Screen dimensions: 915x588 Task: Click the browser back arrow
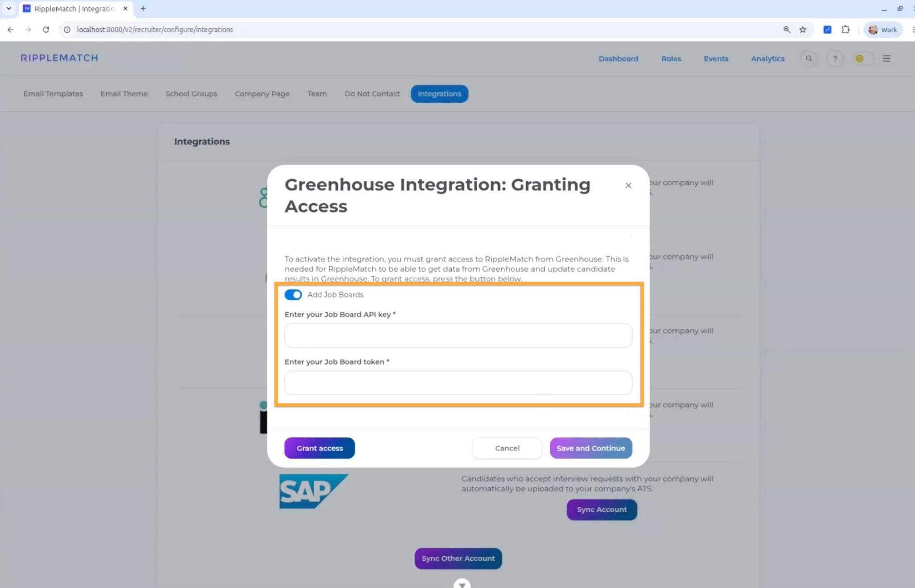pos(11,29)
